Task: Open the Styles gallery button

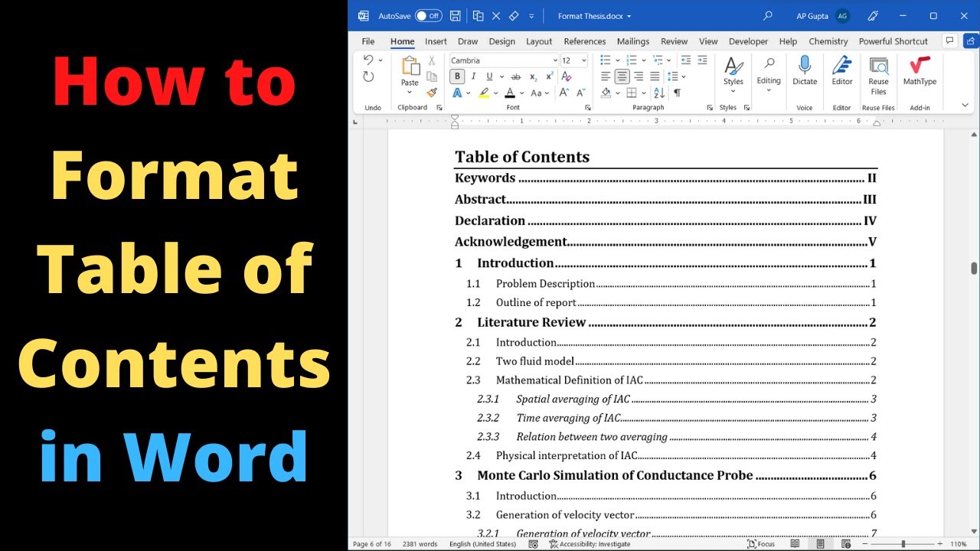Action: coord(733,75)
